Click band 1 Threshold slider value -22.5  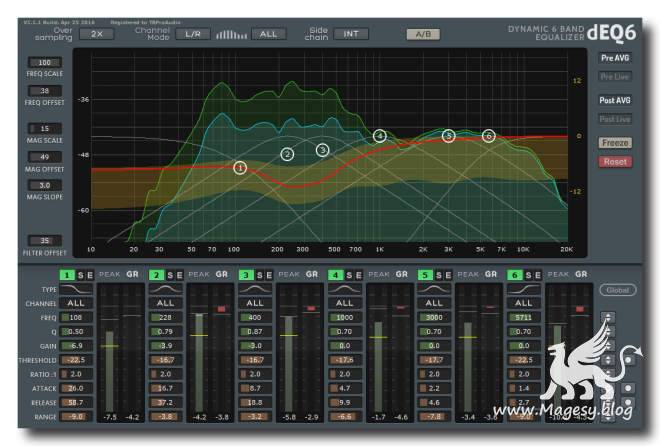point(76,360)
